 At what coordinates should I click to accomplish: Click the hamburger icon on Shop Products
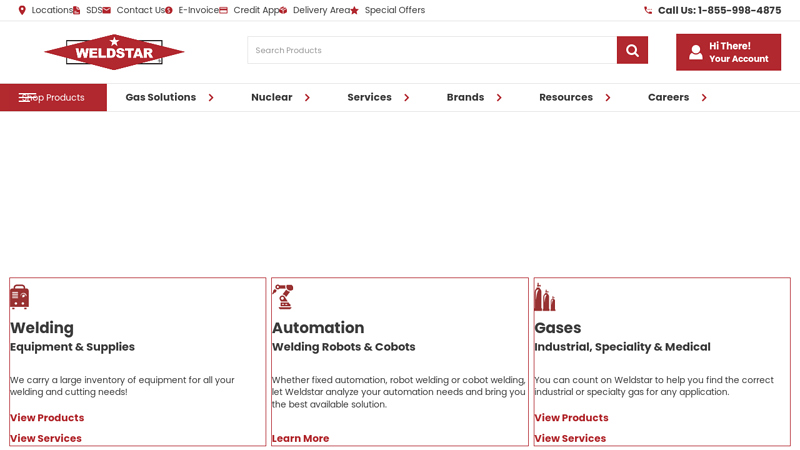(27, 97)
